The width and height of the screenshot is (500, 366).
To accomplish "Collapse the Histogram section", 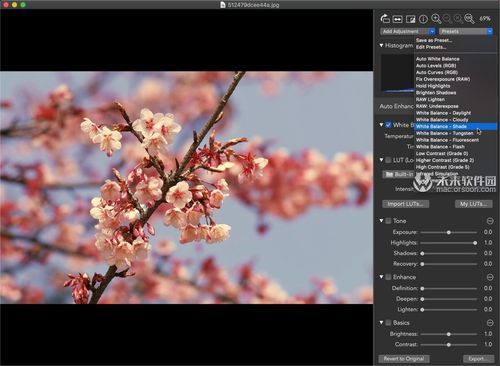I will [x=381, y=45].
